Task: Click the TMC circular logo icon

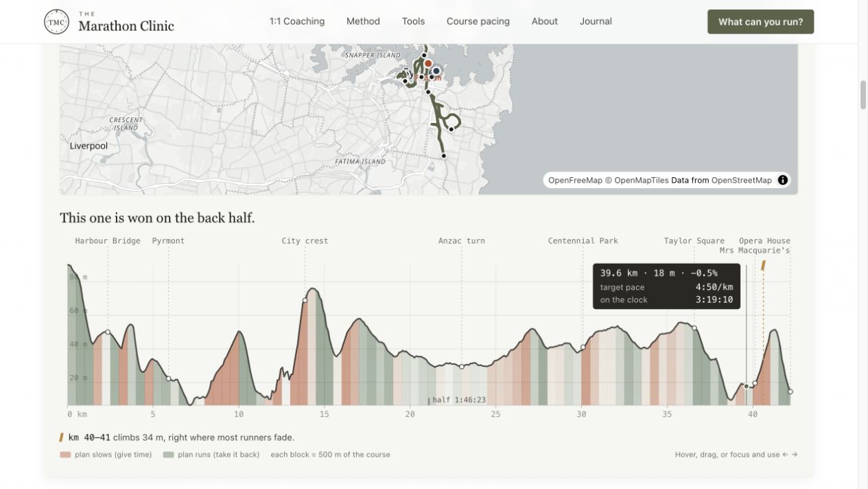Action: [x=56, y=21]
